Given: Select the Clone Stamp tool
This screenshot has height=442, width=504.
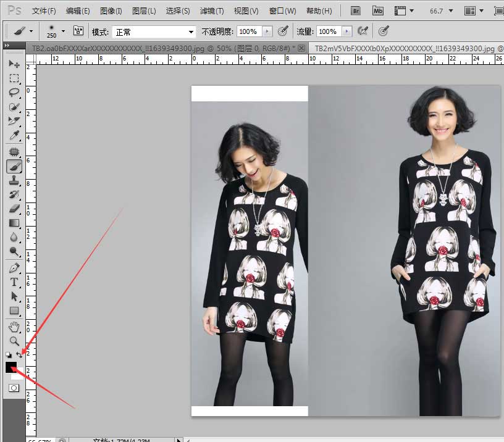Looking at the screenshot, I should (x=14, y=180).
